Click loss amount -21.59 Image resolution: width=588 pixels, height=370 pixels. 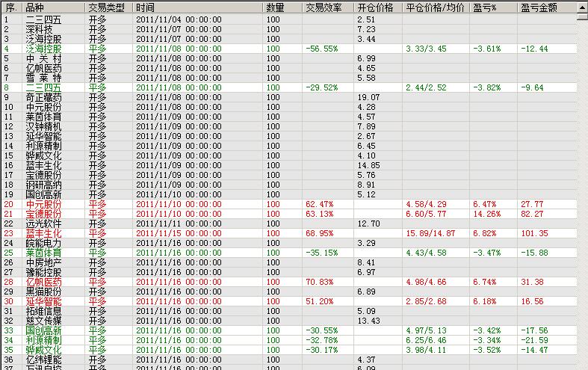click(534, 341)
